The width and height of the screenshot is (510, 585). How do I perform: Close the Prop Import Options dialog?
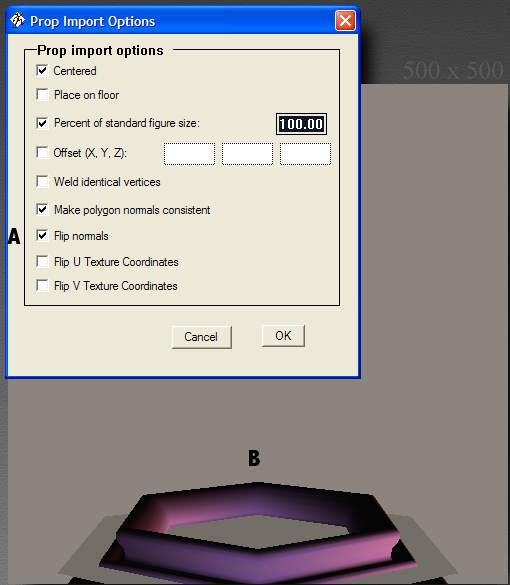(345, 21)
